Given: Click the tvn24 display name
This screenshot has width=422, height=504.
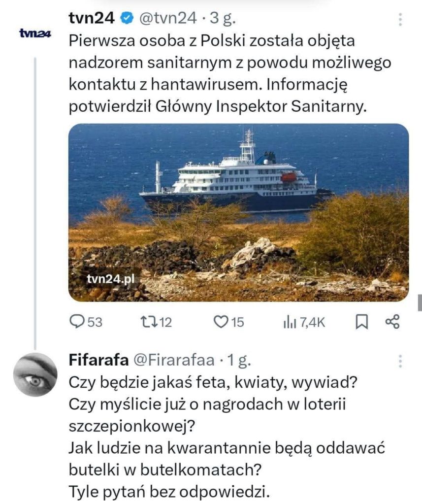Looking at the screenshot, I should pyautogui.click(x=92, y=18).
